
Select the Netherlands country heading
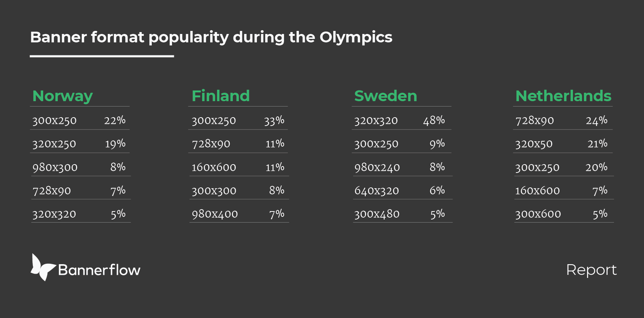(x=563, y=96)
